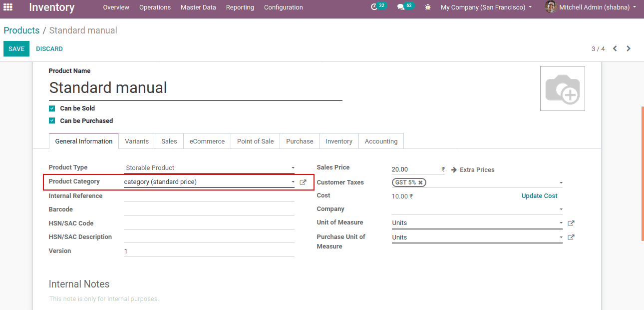Viewport: 644px width, 310px height.
Task: Open Purchase Unit of Measure external link icon
Action: (x=571, y=237)
